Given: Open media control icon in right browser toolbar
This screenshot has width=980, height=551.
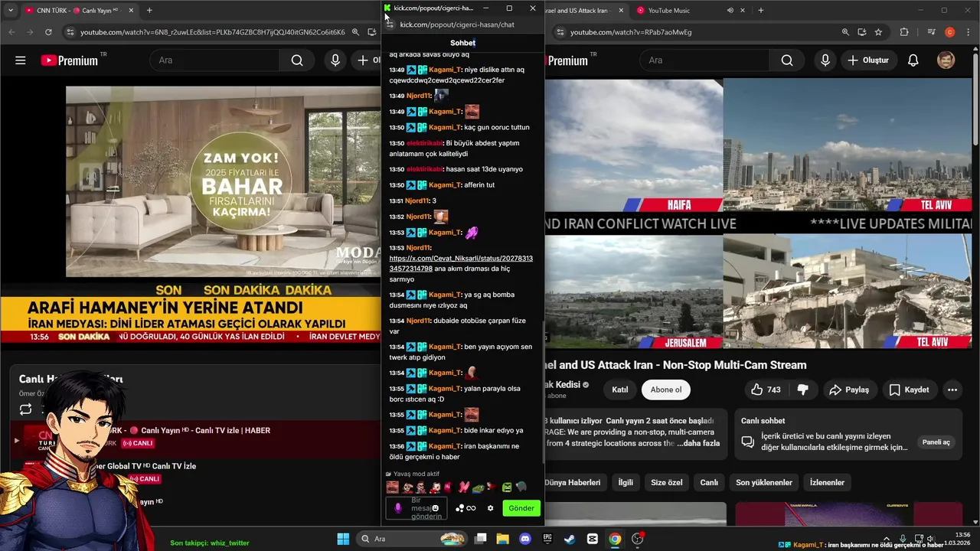Looking at the screenshot, I should pos(931,32).
